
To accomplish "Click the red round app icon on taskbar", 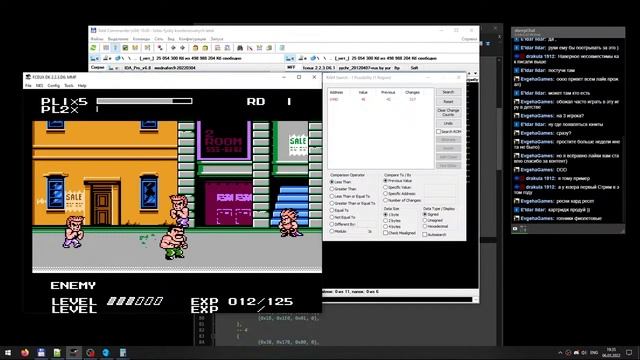I will tap(90, 353).
